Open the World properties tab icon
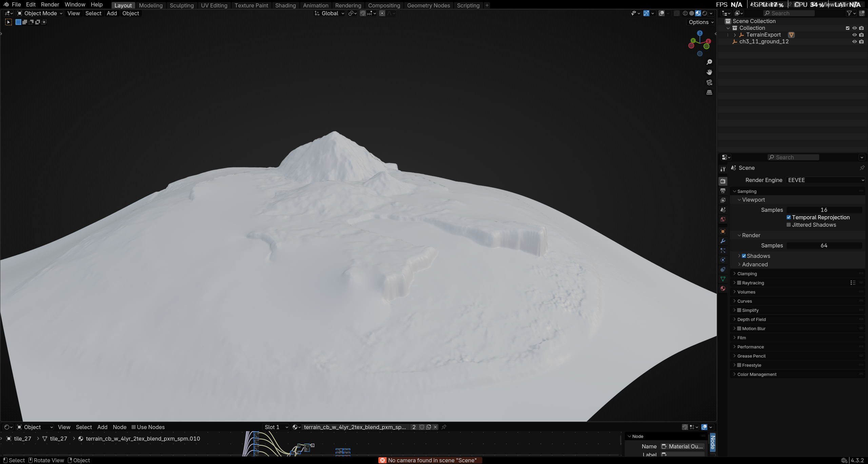The image size is (868, 464). [x=723, y=219]
